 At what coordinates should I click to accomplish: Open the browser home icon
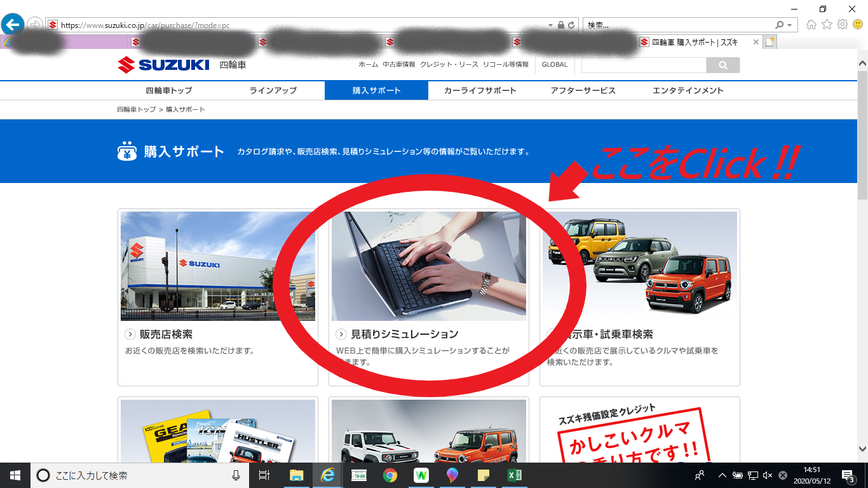tap(811, 25)
